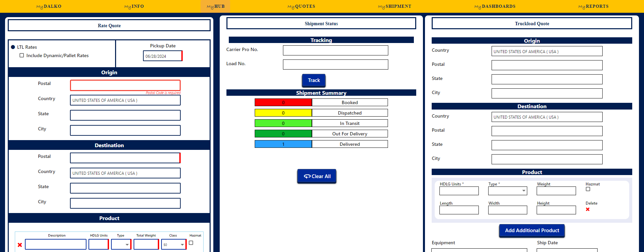Click the Truckload Destination Postal field
The height and width of the screenshot is (252, 644).
(547, 131)
